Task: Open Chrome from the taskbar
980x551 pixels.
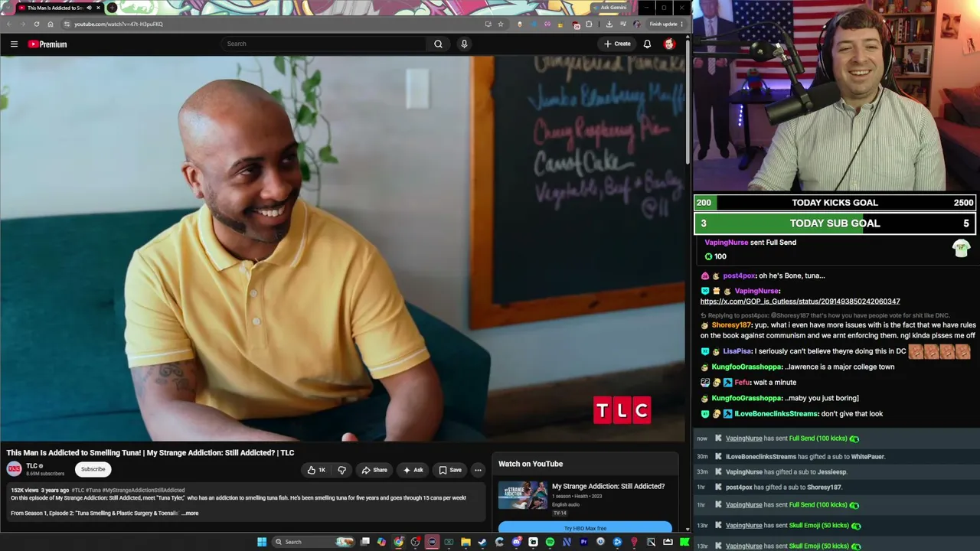Action: [398, 542]
